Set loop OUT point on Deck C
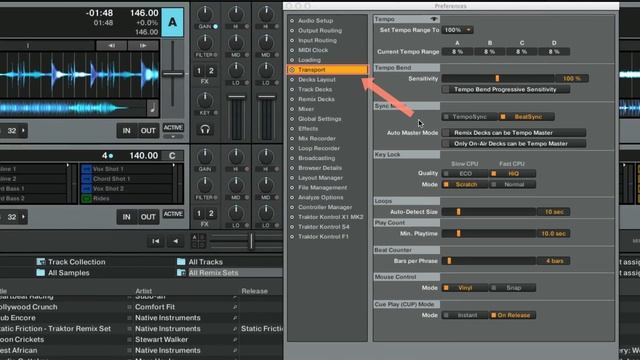 (x=148, y=217)
